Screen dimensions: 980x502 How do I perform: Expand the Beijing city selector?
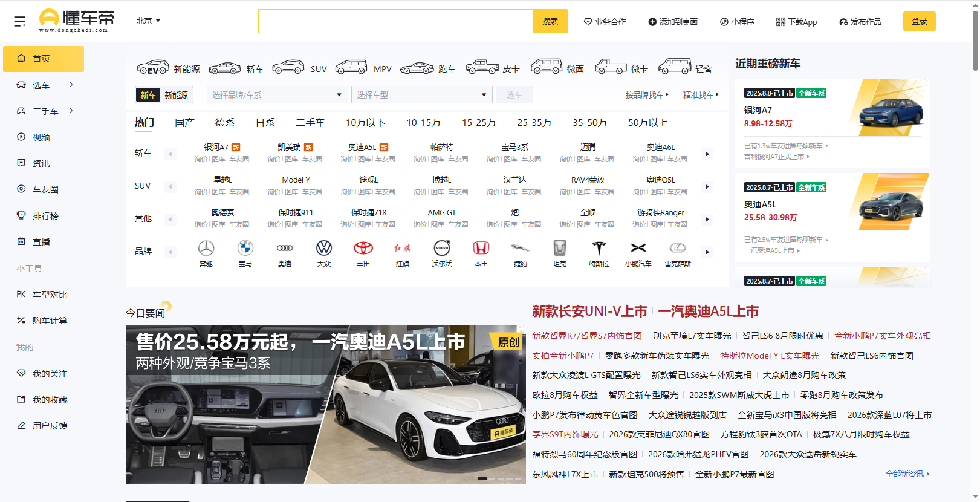tap(148, 21)
